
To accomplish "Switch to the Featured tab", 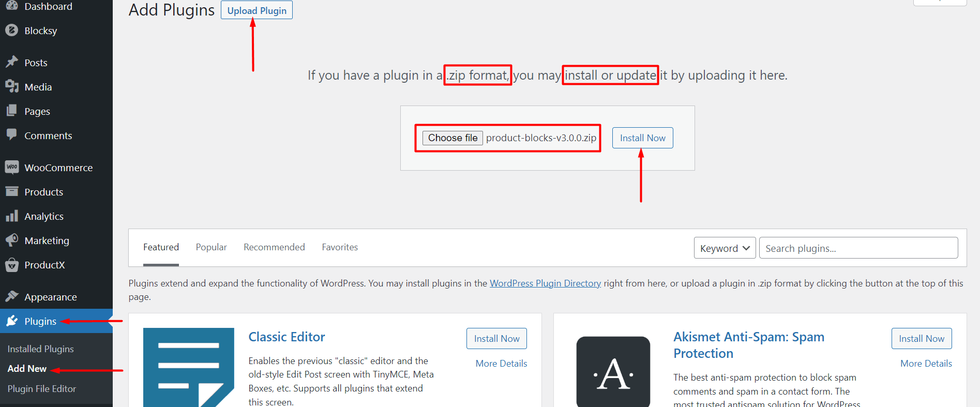I will [161, 247].
